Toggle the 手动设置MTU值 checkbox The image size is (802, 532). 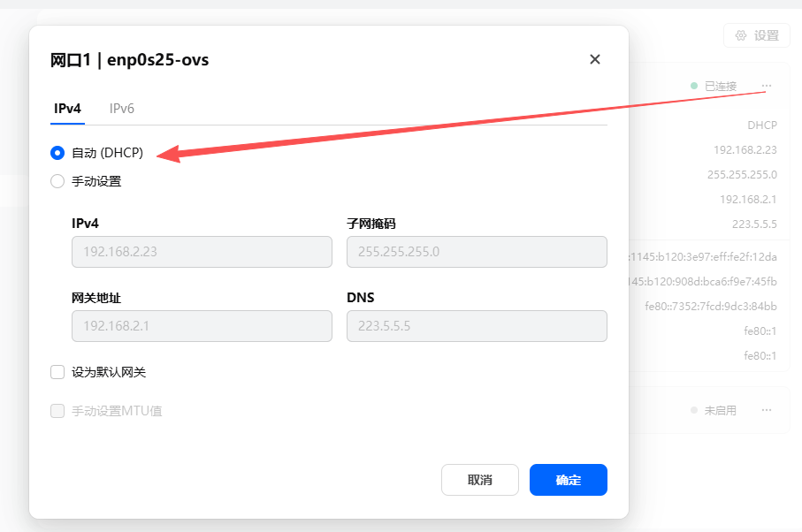click(x=57, y=411)
